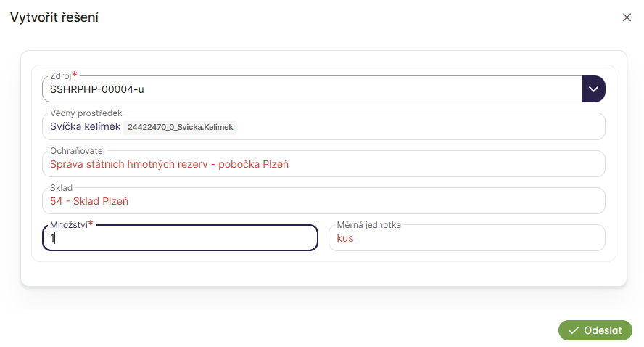Open the Zdroj combo box showing SSHRPHP-00004-u
This screenshot has width=644, height=347.
(x=312, y=89)
